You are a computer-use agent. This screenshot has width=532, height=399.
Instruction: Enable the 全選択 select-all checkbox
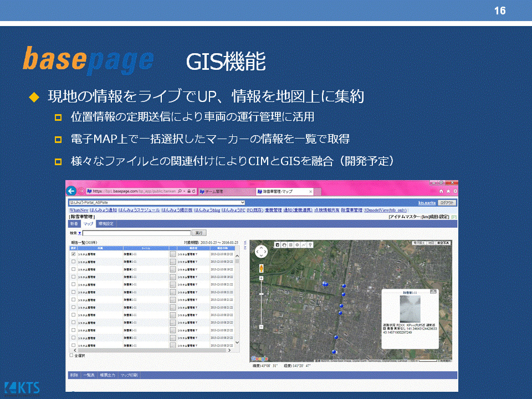[71, 355]
